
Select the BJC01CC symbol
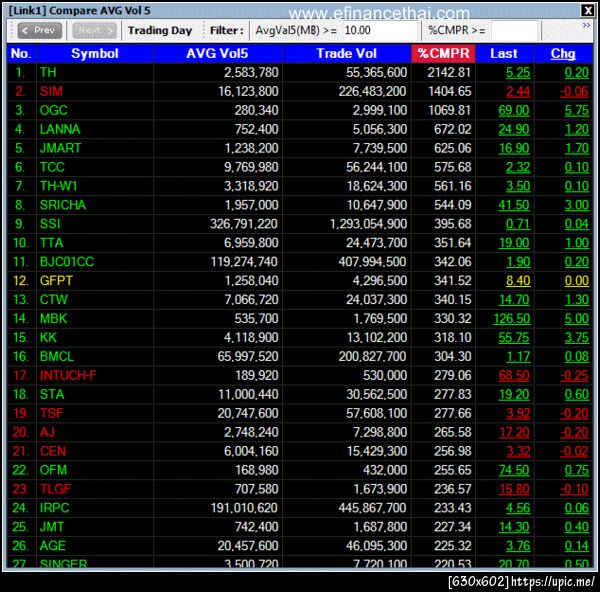[x=67, y=262]
